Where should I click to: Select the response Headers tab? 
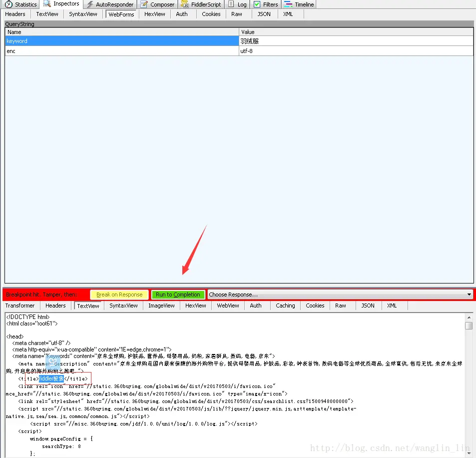[x=55, y=305]
